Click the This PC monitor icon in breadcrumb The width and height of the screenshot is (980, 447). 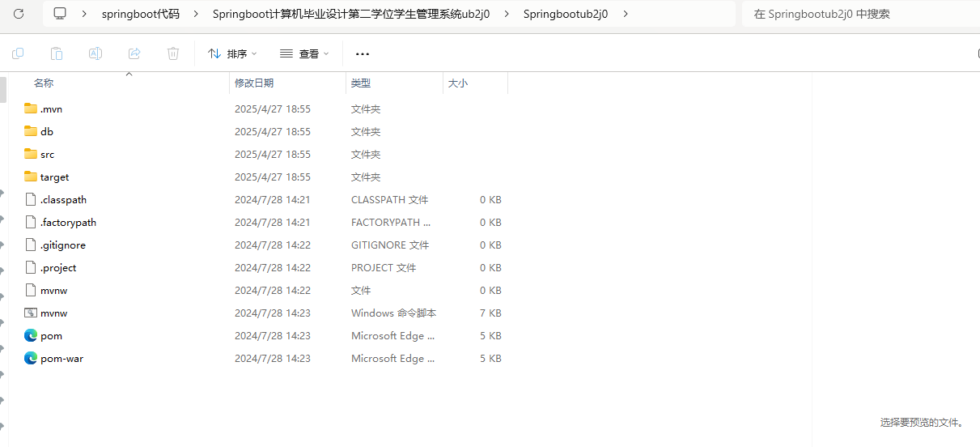(x=60, y=14)
